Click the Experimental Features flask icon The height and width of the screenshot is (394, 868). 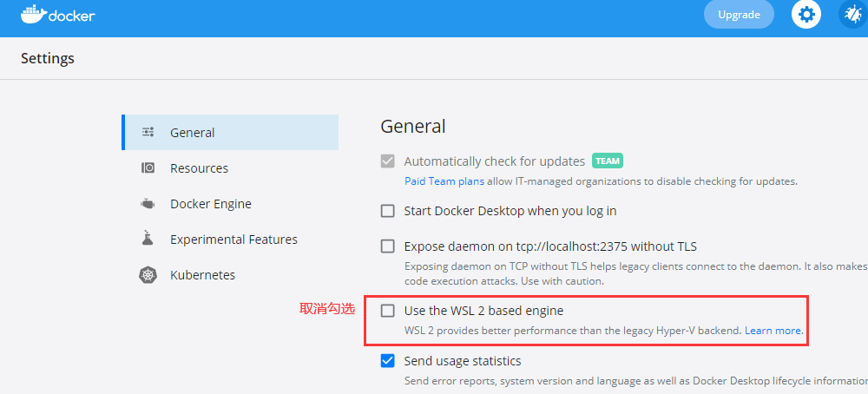tap(148, 238)
